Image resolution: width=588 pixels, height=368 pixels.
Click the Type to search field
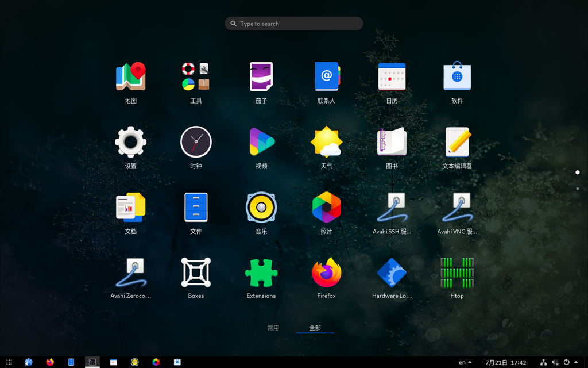click(x=294, y=24)
